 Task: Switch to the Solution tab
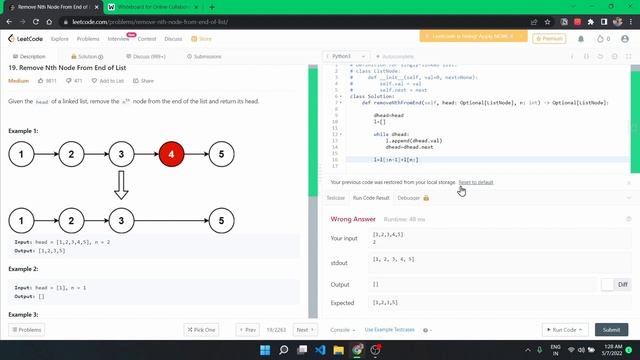click(x=87, y=56)
